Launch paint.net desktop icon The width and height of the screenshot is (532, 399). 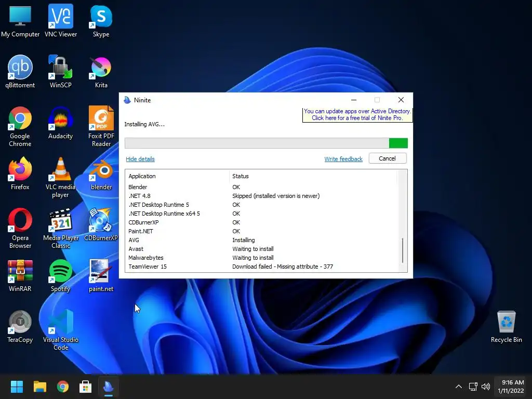tap(101, 275)
